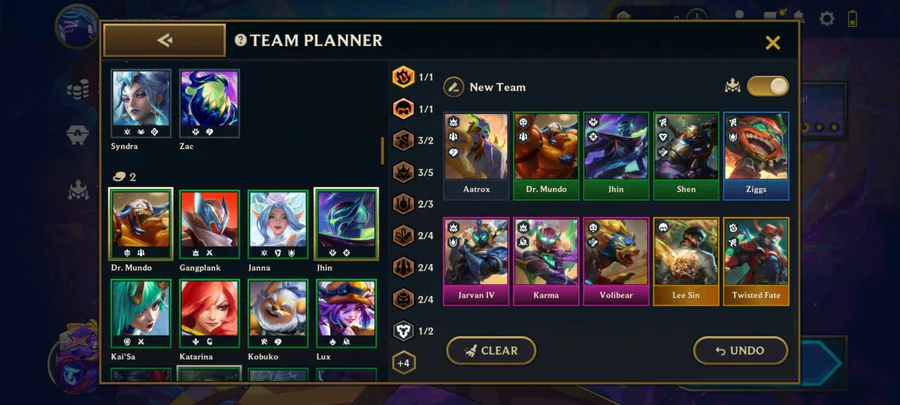Click the champion list scrollbar handle
Image resolution: width=900 pixels, height=405 pixels.
(382, 151)
